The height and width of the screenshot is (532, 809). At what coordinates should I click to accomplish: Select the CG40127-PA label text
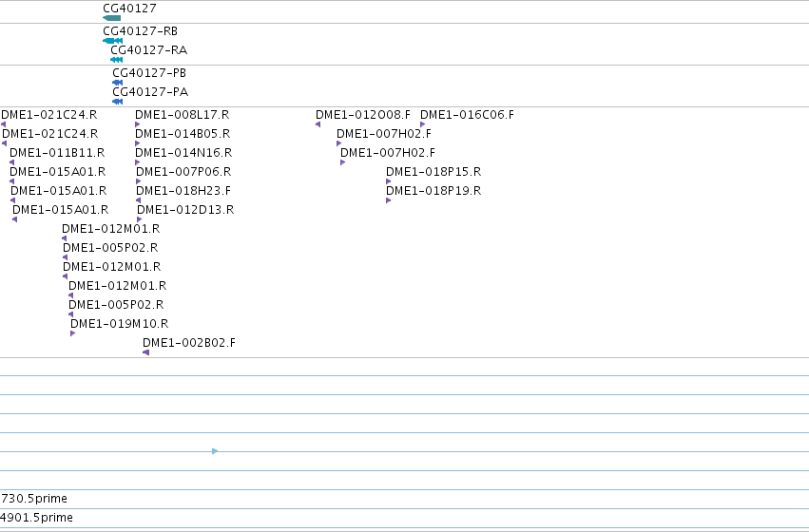150,92
